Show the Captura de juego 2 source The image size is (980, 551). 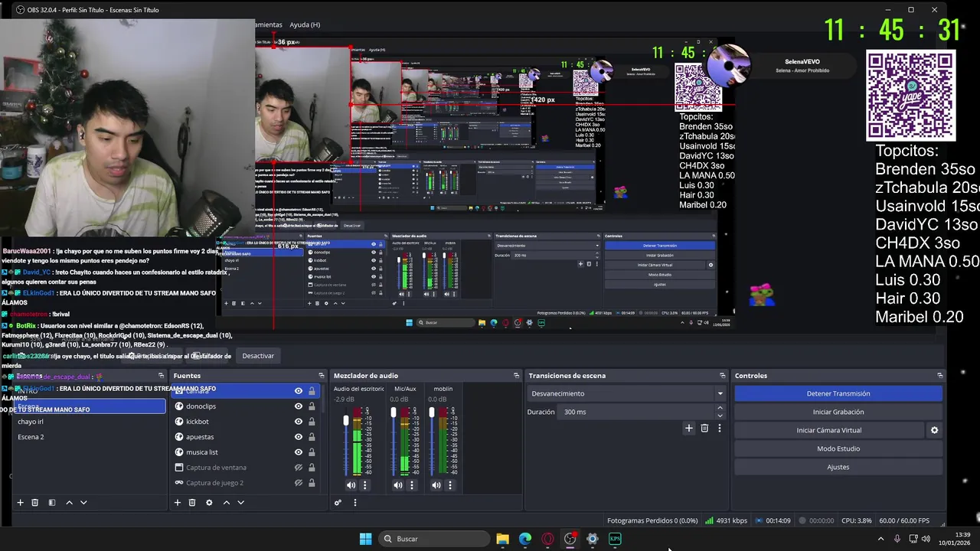coord(299,483)
